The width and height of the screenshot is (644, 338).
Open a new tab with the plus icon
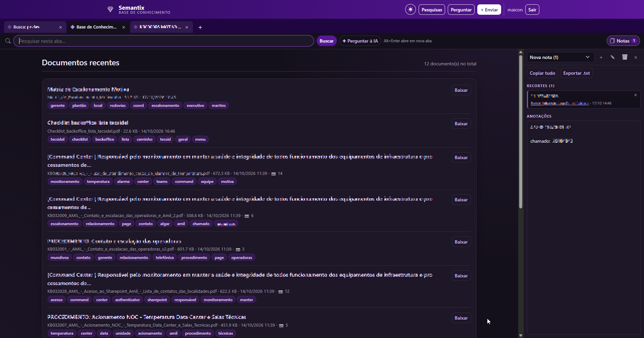click(200, 27)
